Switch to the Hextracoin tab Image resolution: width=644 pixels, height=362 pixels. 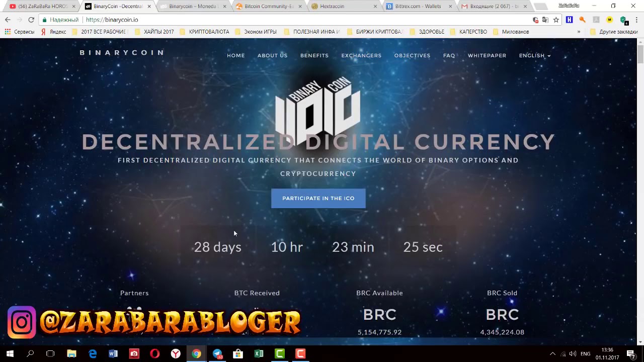[344, 7]
